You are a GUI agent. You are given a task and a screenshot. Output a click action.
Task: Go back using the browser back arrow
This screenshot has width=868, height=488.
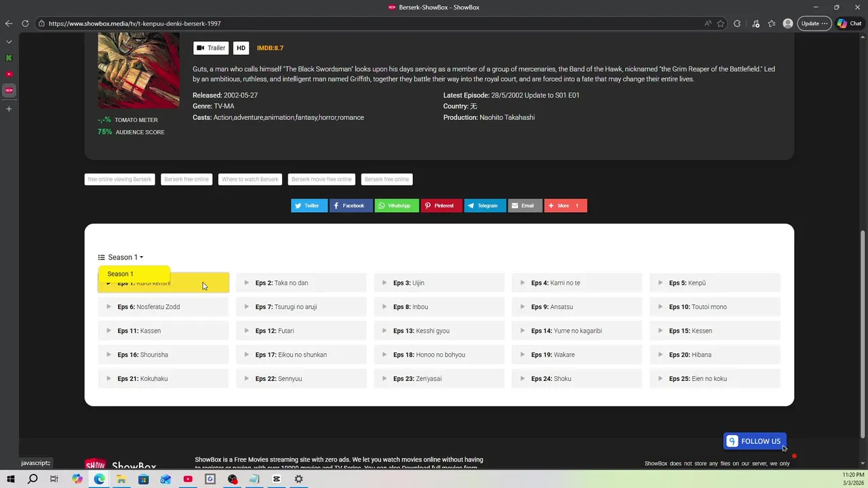(x=9, y=23)
